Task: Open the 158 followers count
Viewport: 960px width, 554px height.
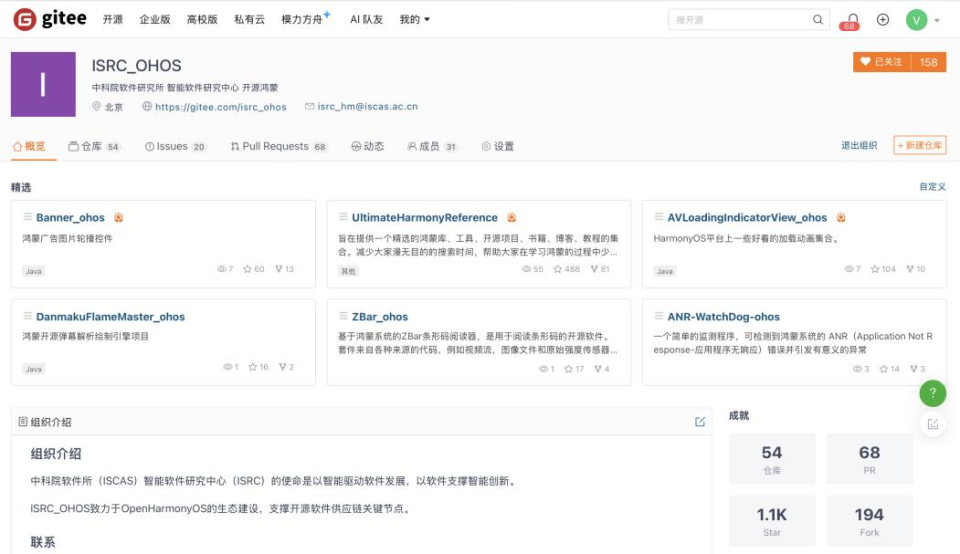Action: tap(928, 62)
